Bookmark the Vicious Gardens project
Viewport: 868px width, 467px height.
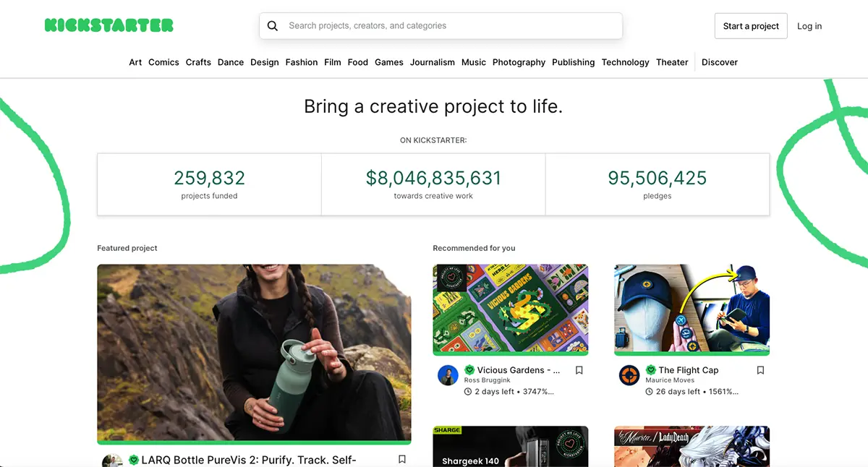click(579, 370)
